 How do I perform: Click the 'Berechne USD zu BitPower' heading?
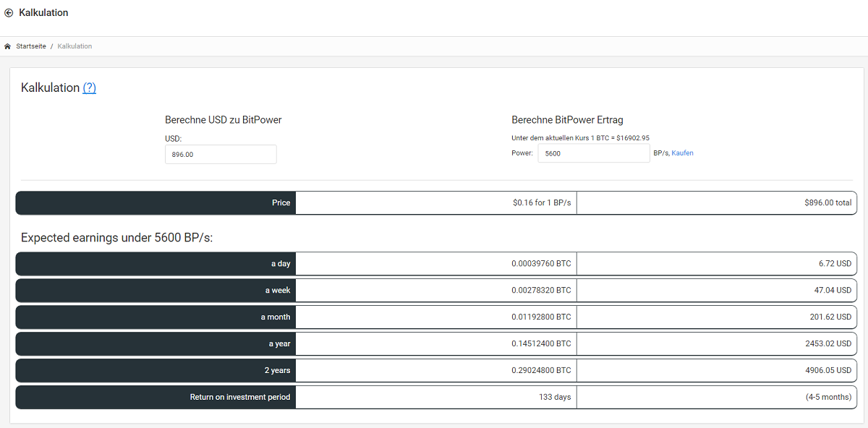coord(224,120)
